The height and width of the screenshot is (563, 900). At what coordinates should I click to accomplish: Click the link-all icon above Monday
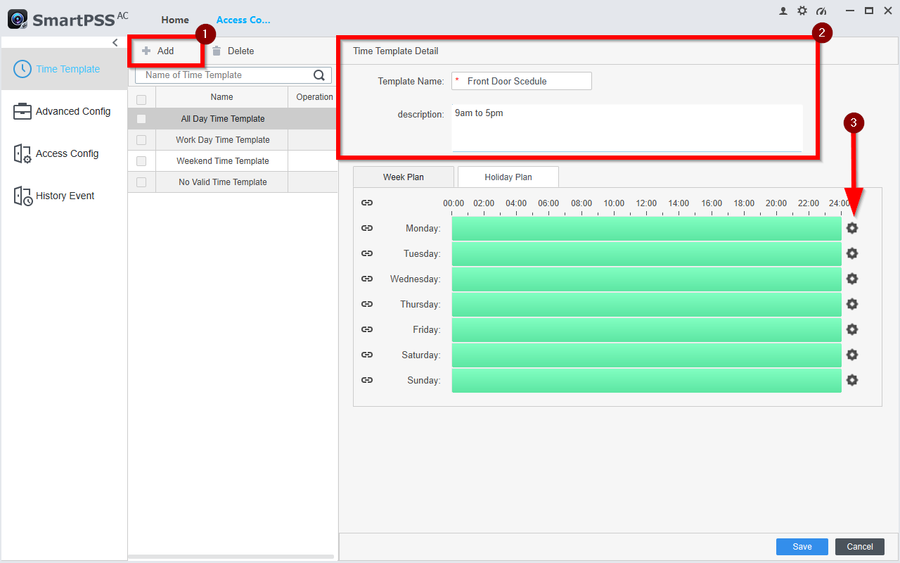[367, 203]
